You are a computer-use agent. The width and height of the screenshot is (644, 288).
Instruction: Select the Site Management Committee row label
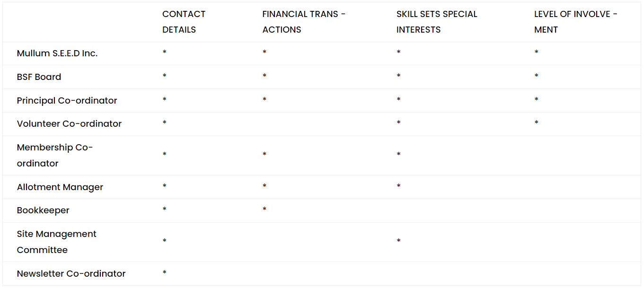56,242
